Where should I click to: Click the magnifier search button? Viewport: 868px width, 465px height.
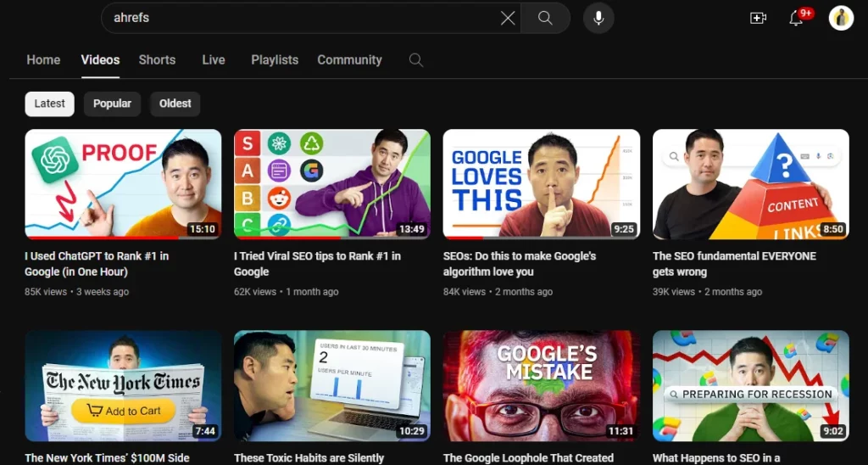(545, 19)
